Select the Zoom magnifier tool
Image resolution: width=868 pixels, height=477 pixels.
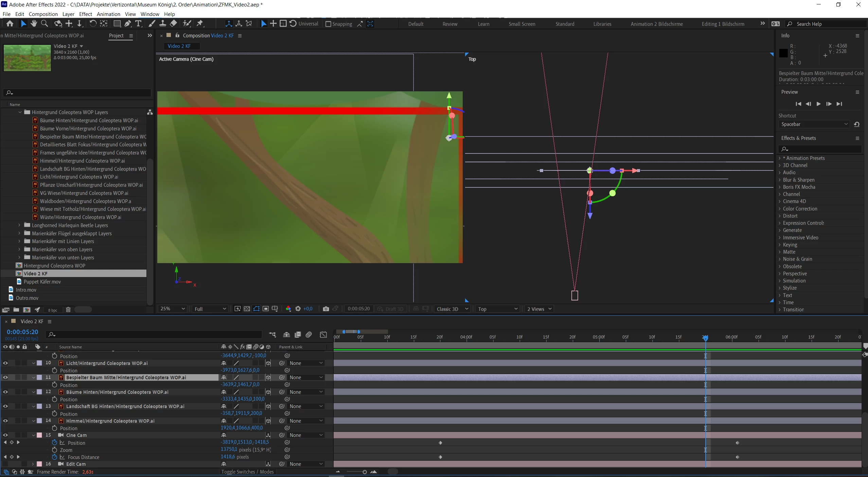tap(44, 23)
